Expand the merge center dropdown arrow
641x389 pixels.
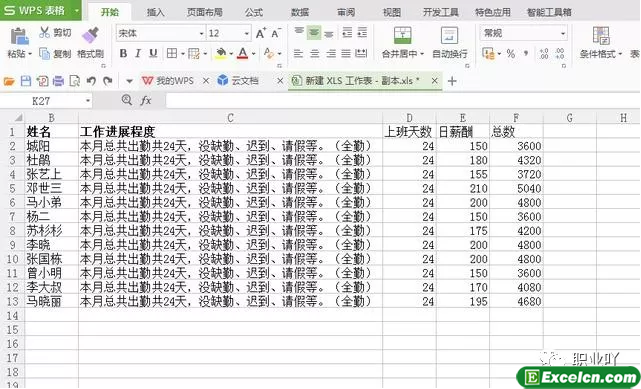click(x=422, y=54)
